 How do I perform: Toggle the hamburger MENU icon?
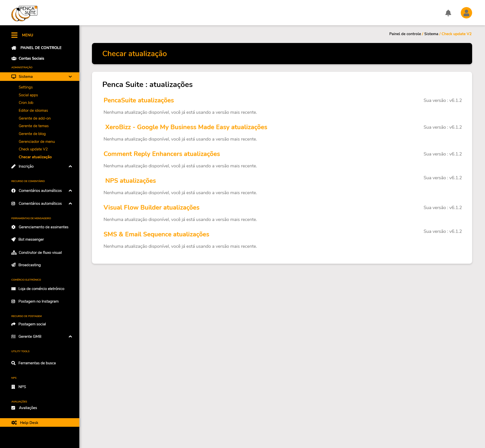(x=14, y=35)
